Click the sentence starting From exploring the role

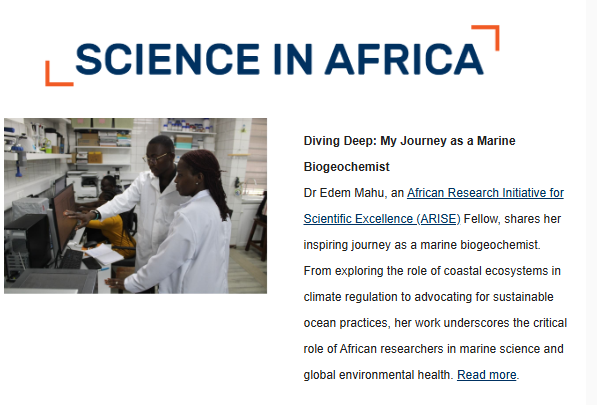click(435, 323)
